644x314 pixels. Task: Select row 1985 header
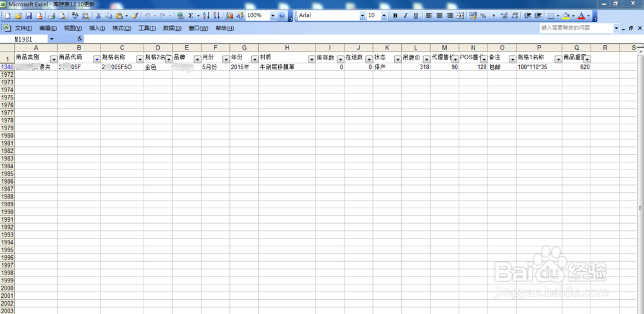7,173
